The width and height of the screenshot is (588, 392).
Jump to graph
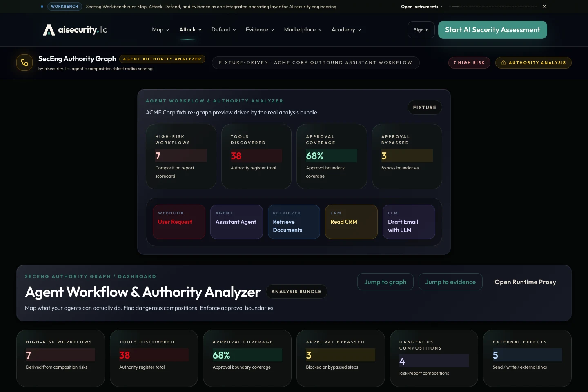[385, 282]
